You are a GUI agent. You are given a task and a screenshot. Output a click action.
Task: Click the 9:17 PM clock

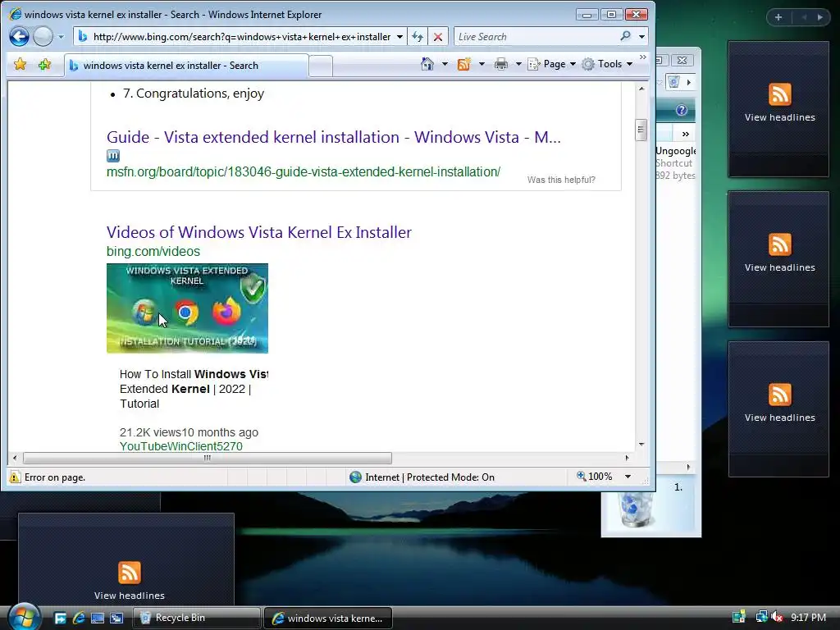[808, 618]
